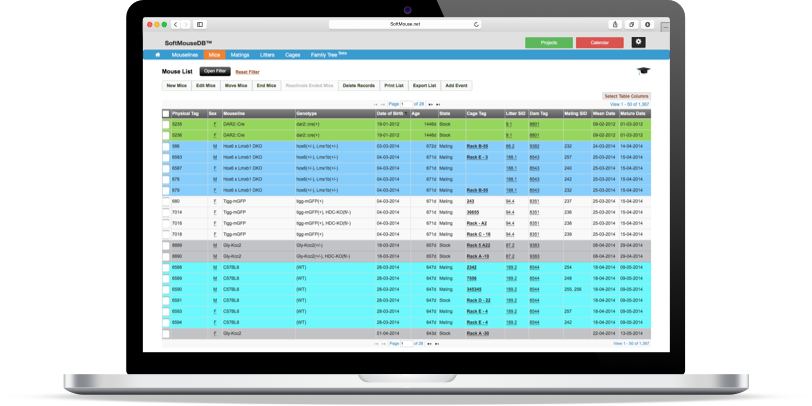The width and height of the screenshot is (812, 406).
Task: Click the Home icon in navigation bar
Action: coord(157,55)
